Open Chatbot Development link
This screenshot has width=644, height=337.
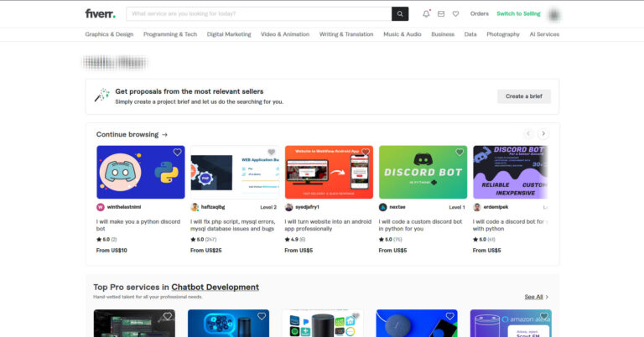click(216, 288)
